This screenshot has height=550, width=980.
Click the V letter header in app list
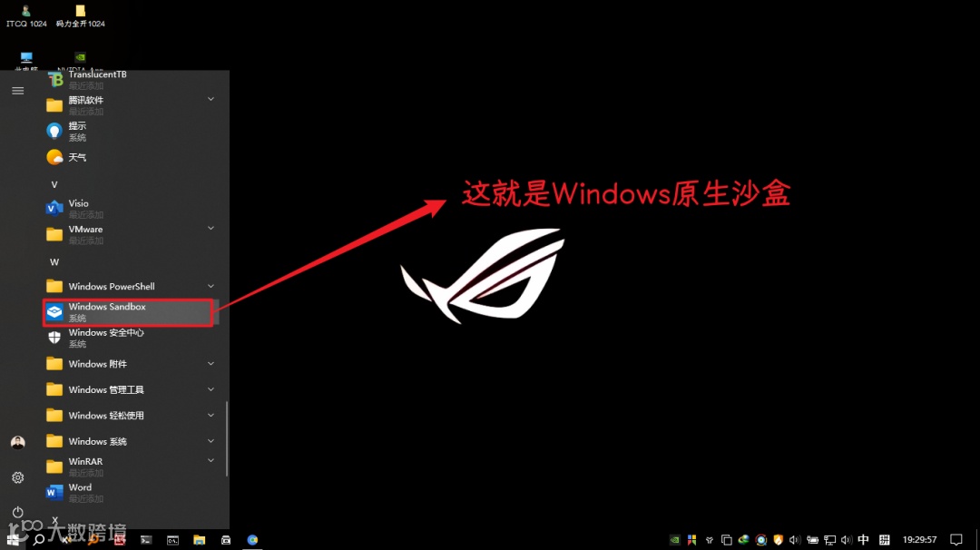(x=54, y=184)
